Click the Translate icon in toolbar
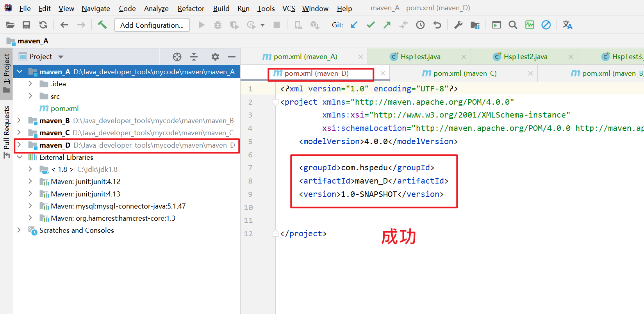This screenshot has width=644, height=314. point(567,25)
